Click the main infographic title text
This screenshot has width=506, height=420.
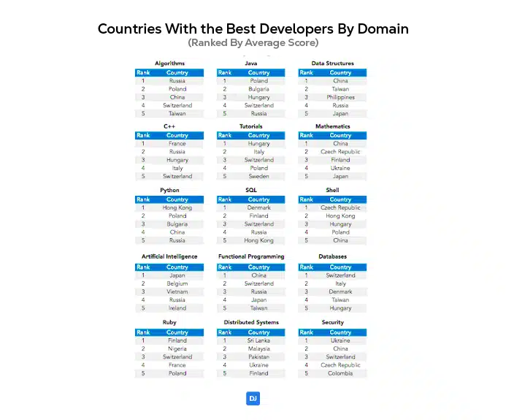click(x=253, y=28)
